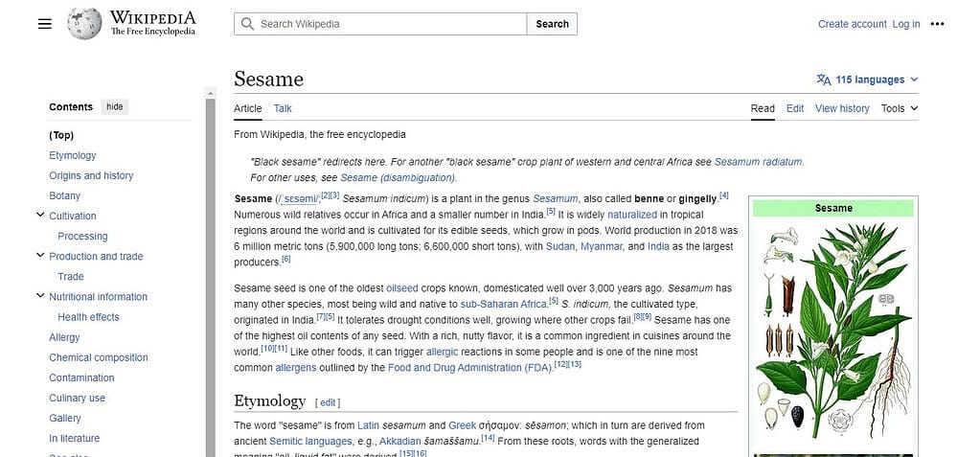Image resolution: width=980 pixels, height=457 pixels.
Task: Switch to the Talk tab
Action: [283, 108]
